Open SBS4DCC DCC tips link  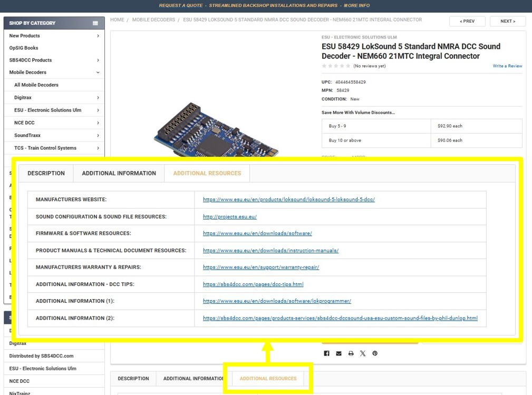pyautogui.click(x=253, y=284)
